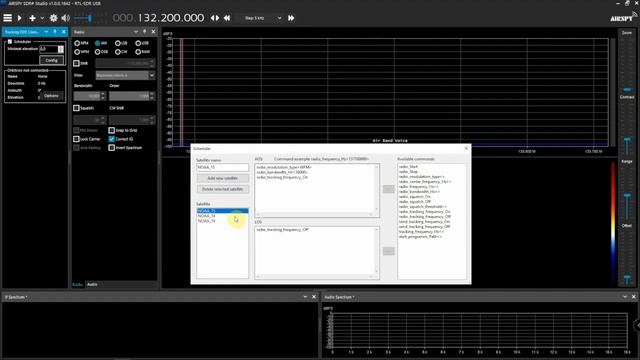Enable the Shift checkbox
Screen dimensions: 640x360
pyautogui.click(x=76, y=63)
